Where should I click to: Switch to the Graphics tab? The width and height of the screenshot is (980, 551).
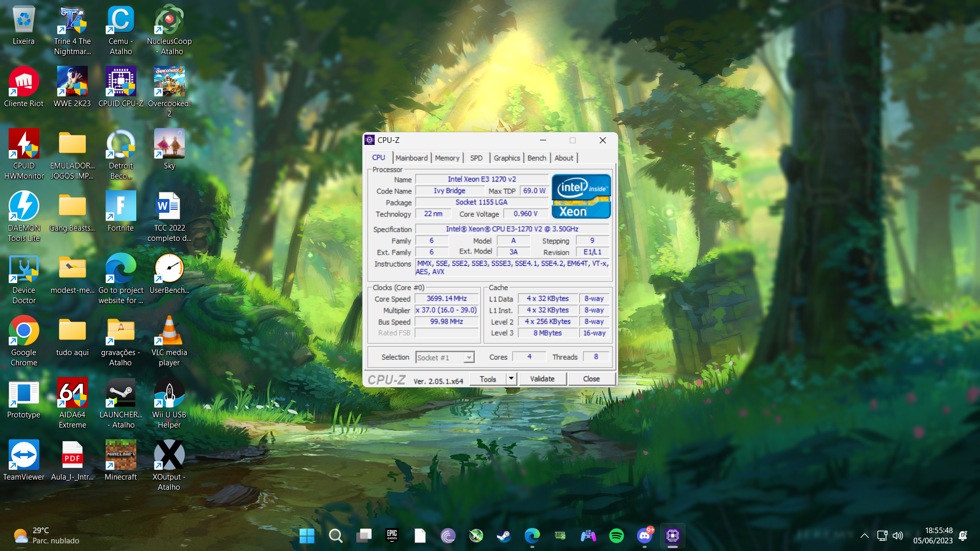tap(507, 158)
